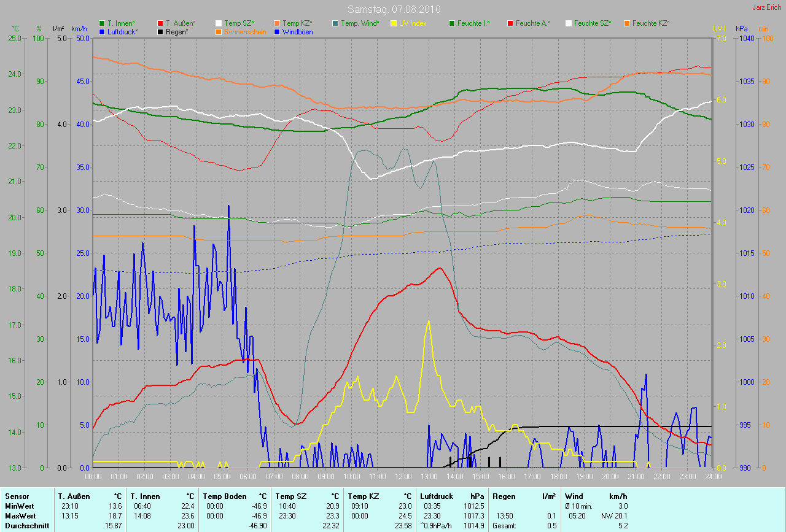Viewport: 786px width, 532px height.
Task: Click the Feuchte SZ legend label
Action: click(593, 23)
